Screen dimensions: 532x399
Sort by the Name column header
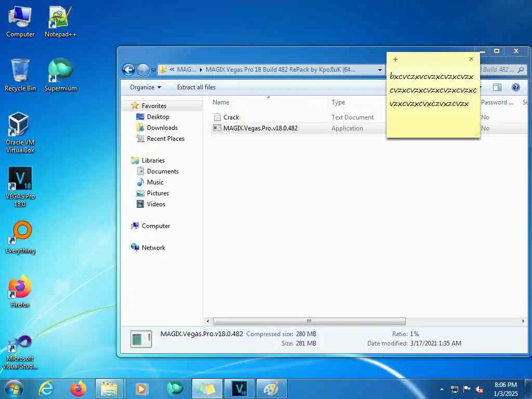[221, 102]
